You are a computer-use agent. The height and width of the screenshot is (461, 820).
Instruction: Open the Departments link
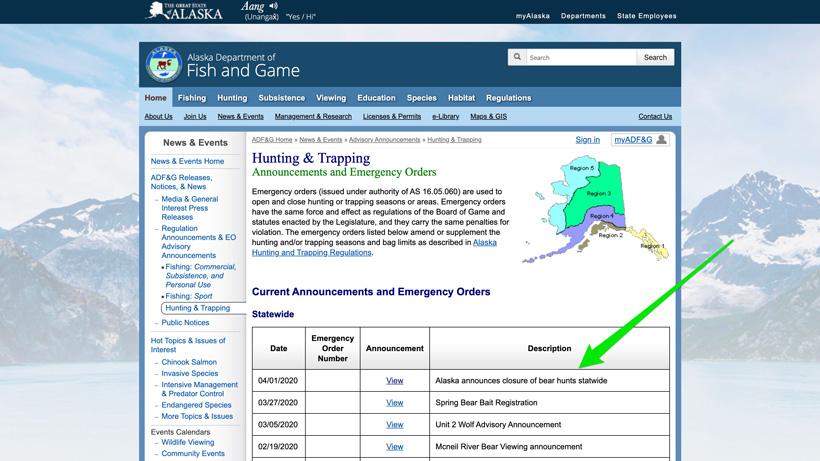click(583, 16)
